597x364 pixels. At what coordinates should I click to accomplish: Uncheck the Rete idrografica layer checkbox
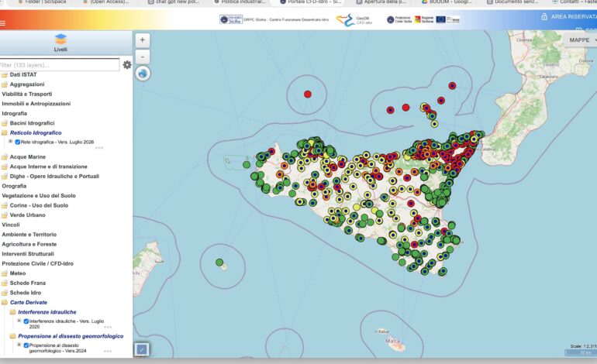[x=18, y=142]
